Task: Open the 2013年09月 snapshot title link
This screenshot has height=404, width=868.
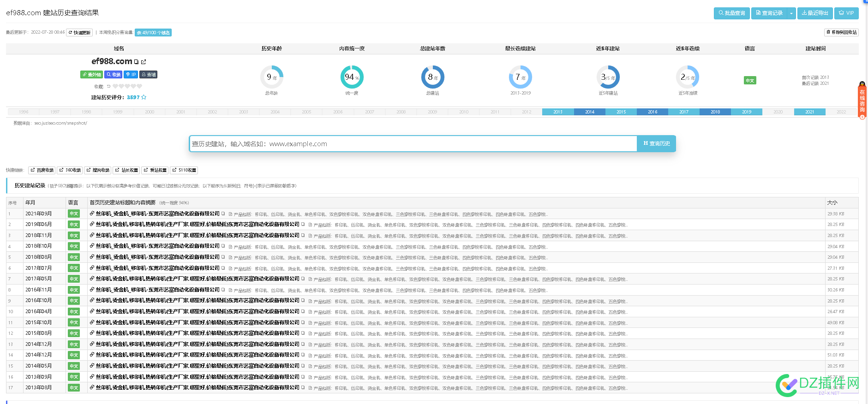Action: click(x=198, y=377)
